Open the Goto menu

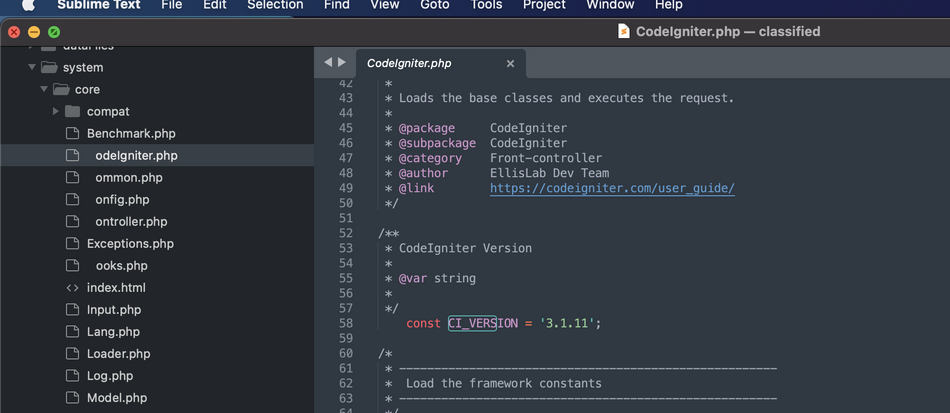(x=434, y=5)
